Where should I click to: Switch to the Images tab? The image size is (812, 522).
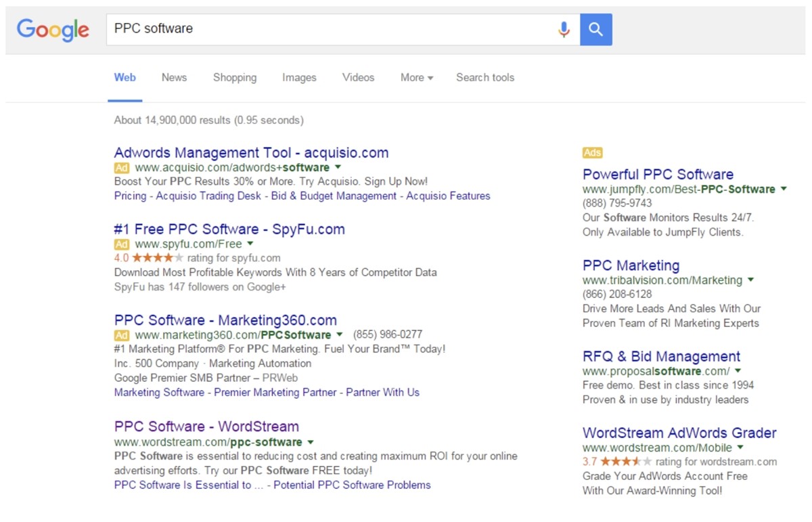click(x=299, y=78)
